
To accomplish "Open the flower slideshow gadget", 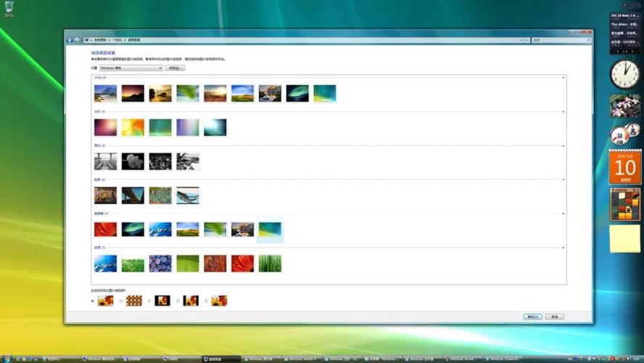I will pos(624,106).
